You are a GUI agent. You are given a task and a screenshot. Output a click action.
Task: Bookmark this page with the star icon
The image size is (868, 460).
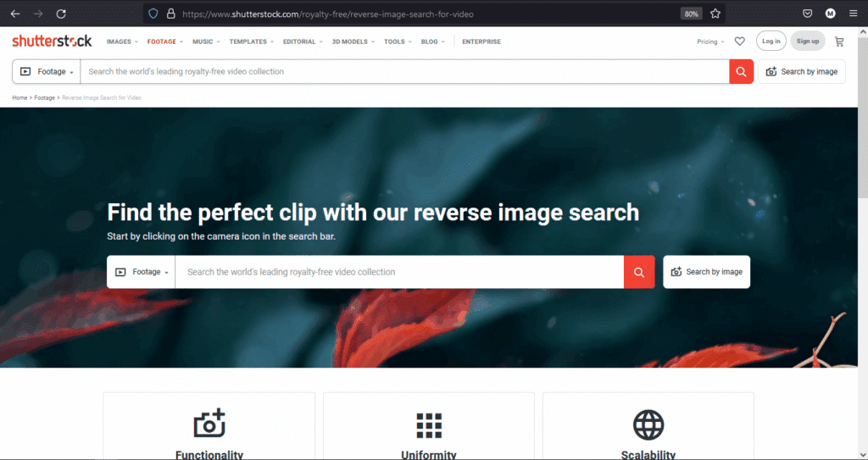715,14
